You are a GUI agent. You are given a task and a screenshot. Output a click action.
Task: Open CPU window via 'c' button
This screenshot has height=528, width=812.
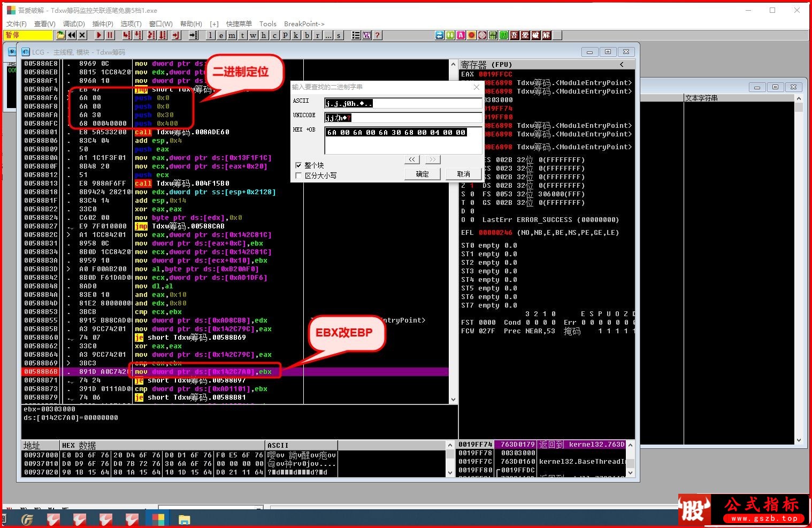[x=274, y=35]
